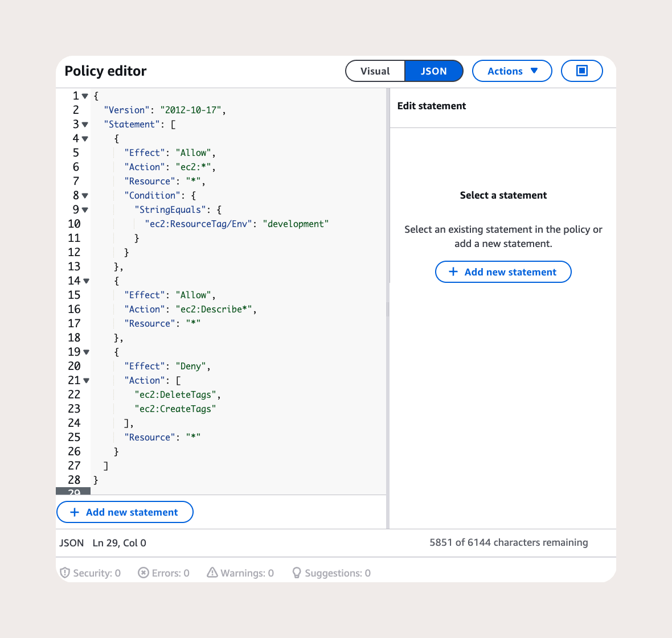This screenshot has width=672, height=638.
Task: Click the "ec2:*" action value on line 6
Action: 193,167
